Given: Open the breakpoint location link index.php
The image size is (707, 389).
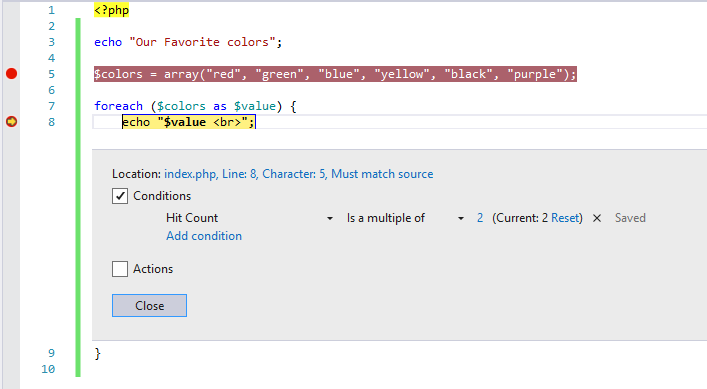Looking at the screenshot, I should (x=298, y=174).
